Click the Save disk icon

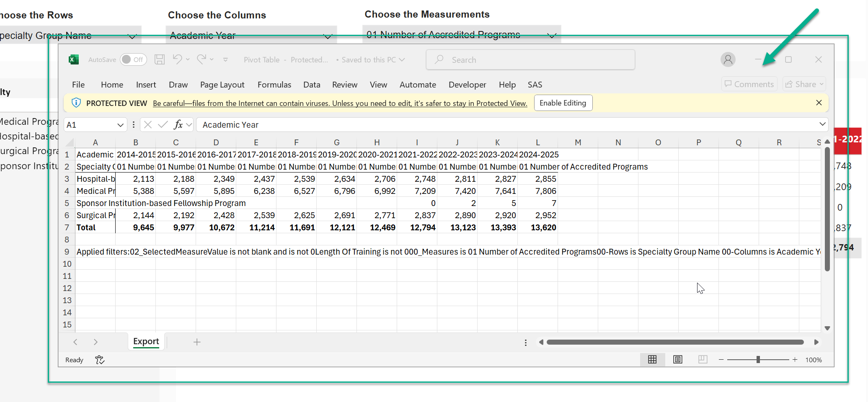[160, 59]
